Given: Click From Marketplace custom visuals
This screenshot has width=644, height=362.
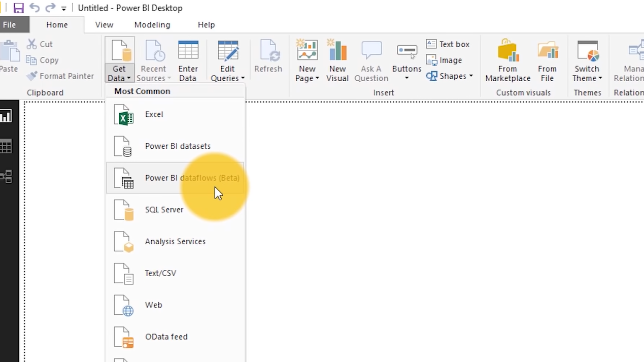Looking at the screenshot, I should click(x=507, y=60).
